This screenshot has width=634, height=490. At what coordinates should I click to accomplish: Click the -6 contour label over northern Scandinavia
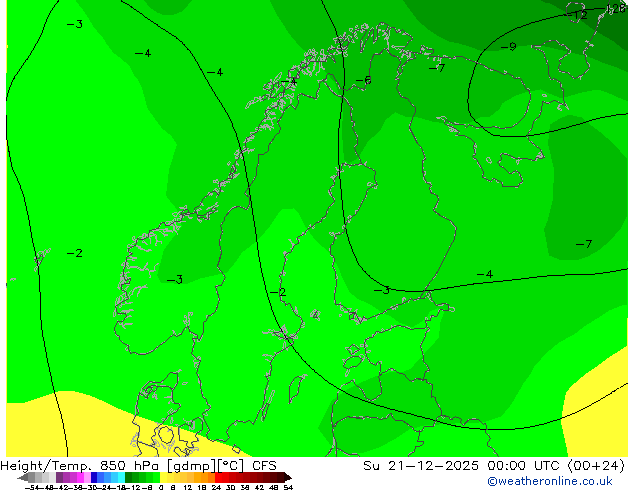[363, 80]
